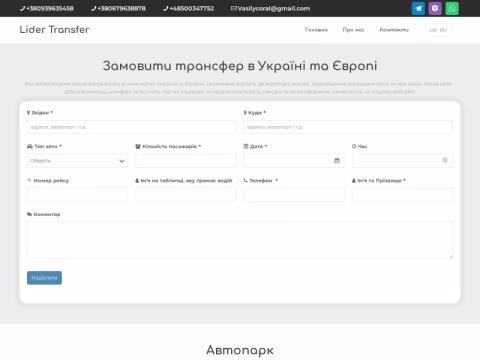Email Vasilycoral@gmail.com from top bar
480x360 pixels.
click(270, 8)
